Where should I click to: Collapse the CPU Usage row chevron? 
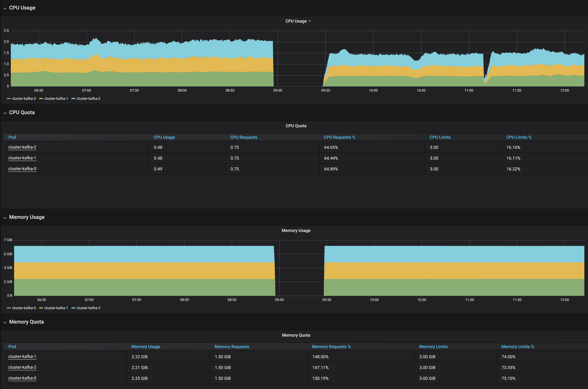coord(5,9)
